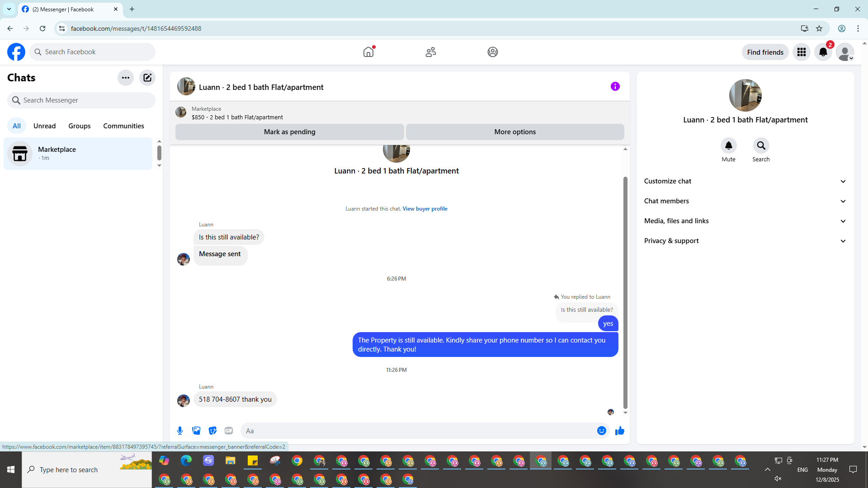
Task: Show hidden system tray icons
Action: [768, 469]
